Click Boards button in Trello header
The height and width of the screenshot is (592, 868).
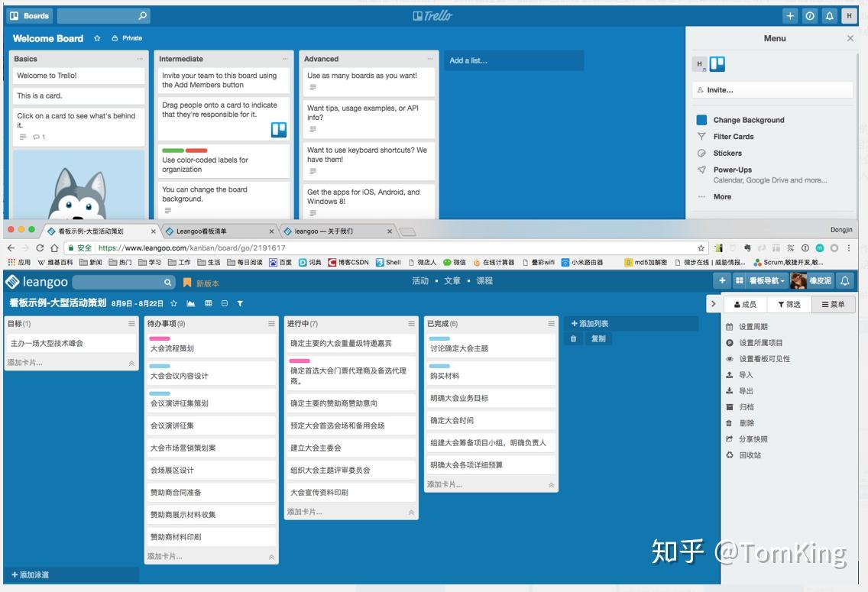(x=30, y=16)
